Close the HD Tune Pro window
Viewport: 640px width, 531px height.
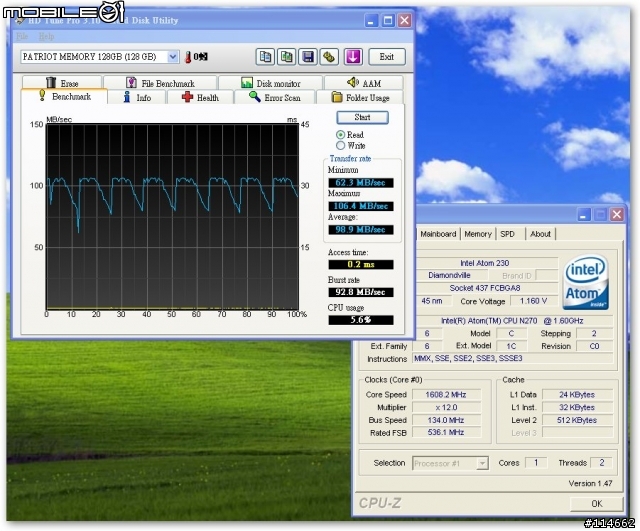click(404, 20)
